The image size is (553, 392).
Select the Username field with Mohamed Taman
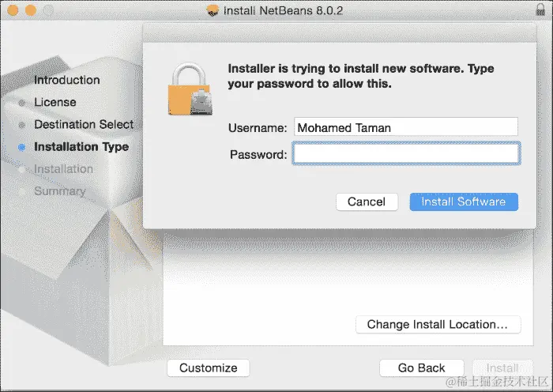point(406,126)
